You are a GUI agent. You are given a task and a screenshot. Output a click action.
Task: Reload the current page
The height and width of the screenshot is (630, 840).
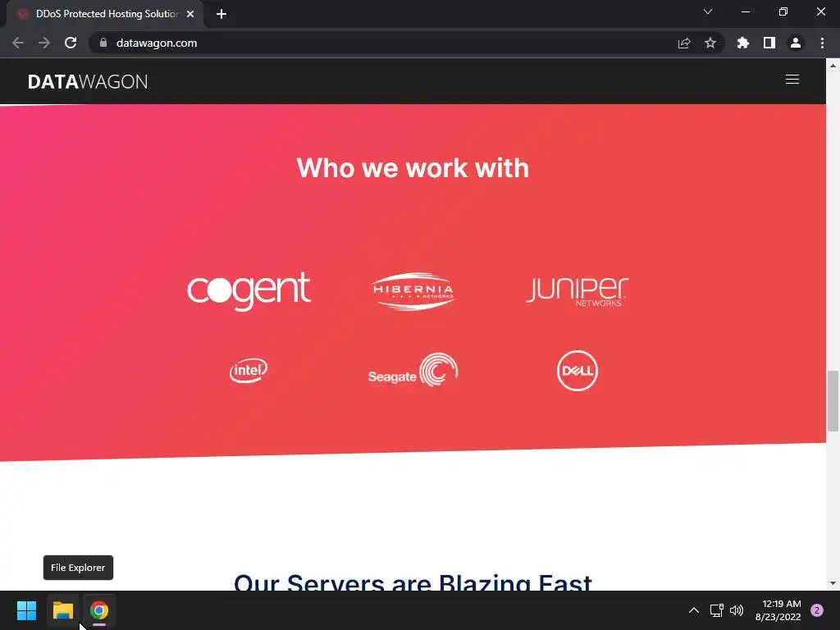71,43
